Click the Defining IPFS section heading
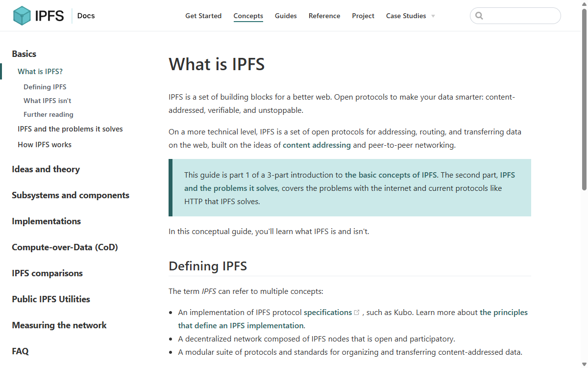 point(208,266)
